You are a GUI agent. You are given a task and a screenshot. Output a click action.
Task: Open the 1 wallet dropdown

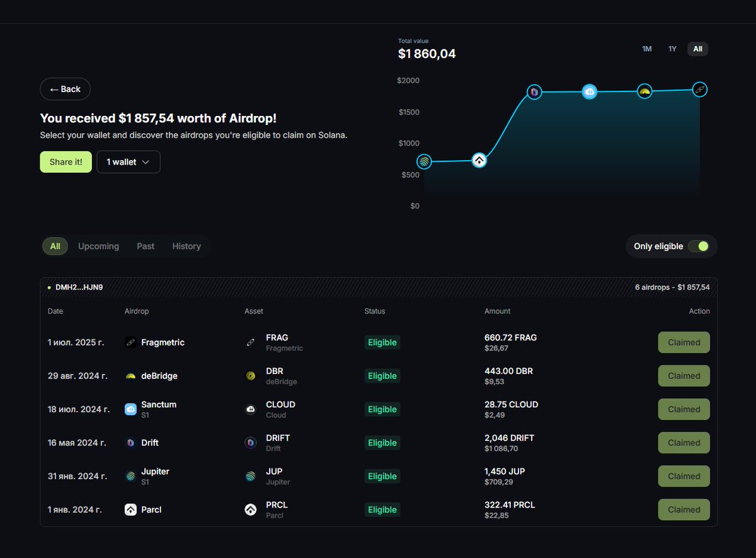click(128, 161)
